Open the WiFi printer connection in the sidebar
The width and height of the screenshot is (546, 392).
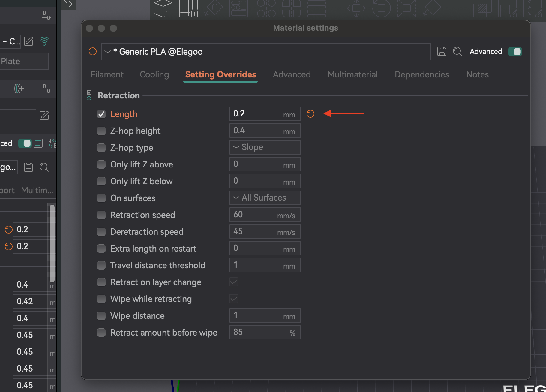pyautogui.click(x=44, y=41)
